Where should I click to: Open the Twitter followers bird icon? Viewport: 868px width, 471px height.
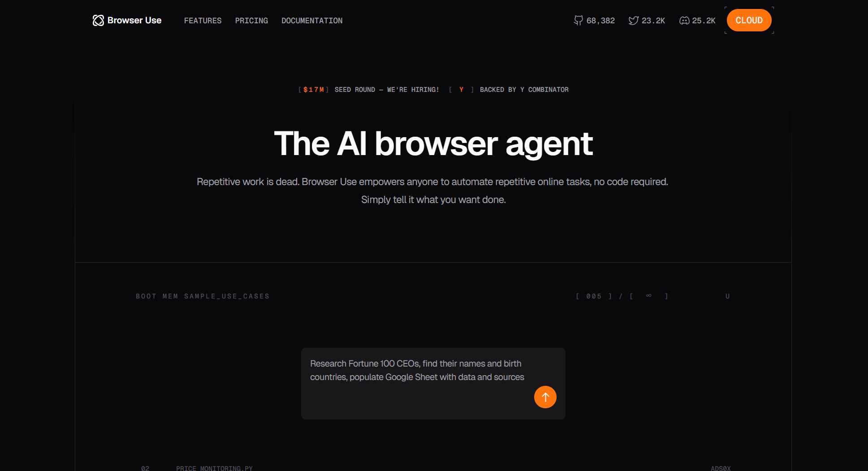coord(633,21)
